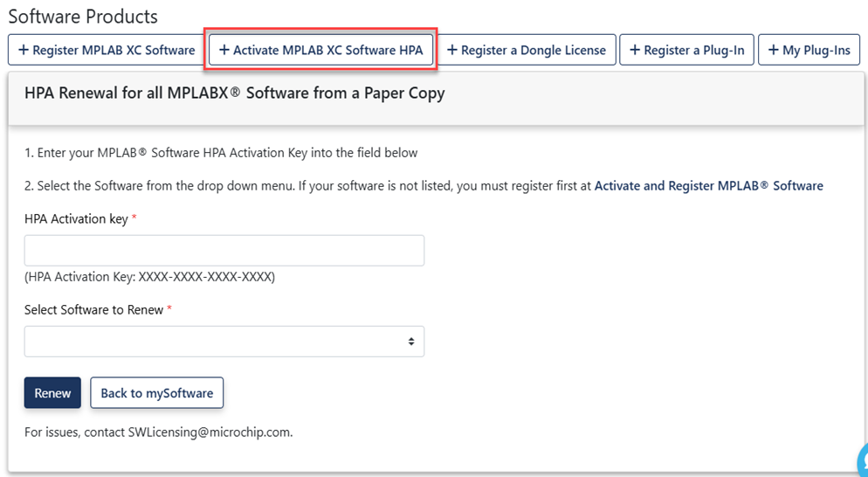Open the blue chat bubble at bottom right
Image resolution: width=868 pixels, height=477 pixels.
point(861,460)
